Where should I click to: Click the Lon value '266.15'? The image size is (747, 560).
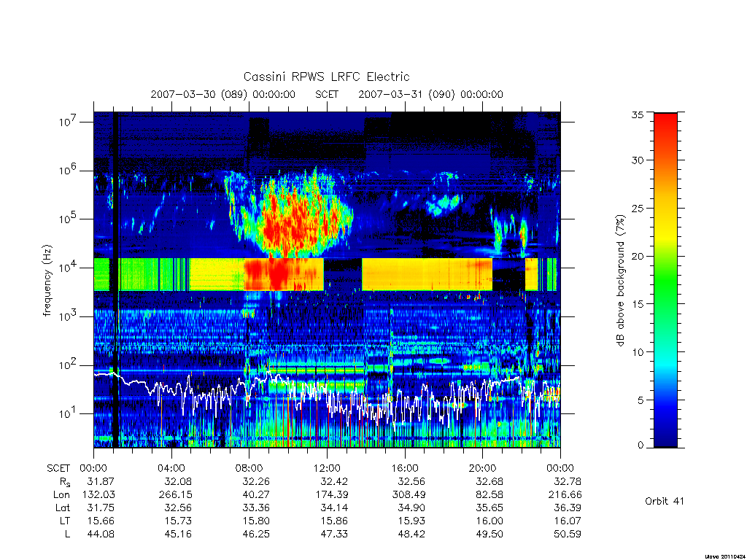click(175, 495)
